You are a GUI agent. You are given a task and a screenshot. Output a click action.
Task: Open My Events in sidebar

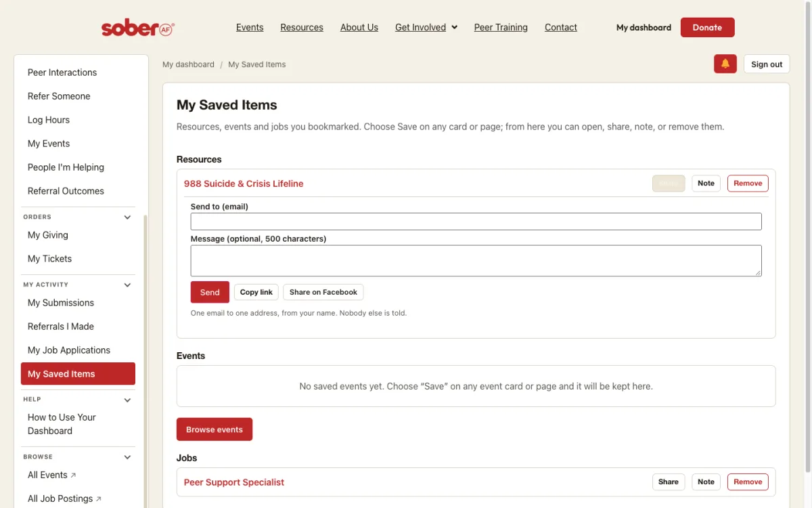(78, 144)
